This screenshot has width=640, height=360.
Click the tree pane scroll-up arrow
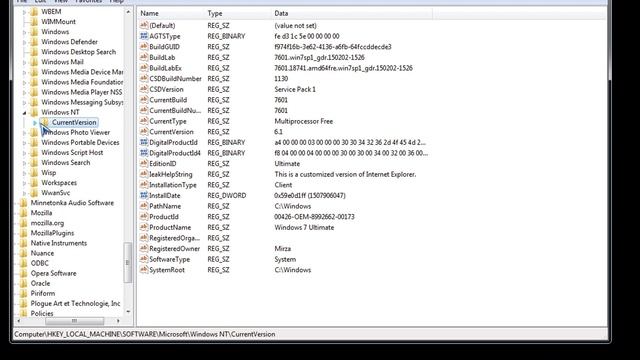point(128,12)
